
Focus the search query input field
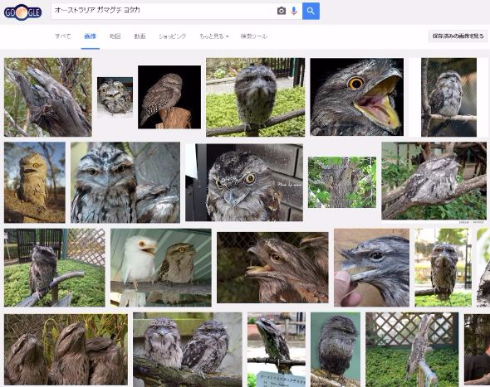pos(163,11)
